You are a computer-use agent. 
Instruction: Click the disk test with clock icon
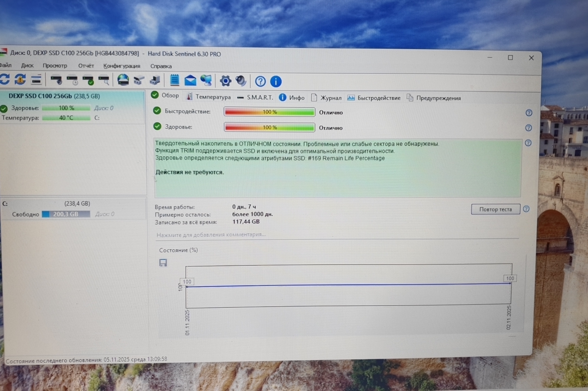[x=72, y=80]
